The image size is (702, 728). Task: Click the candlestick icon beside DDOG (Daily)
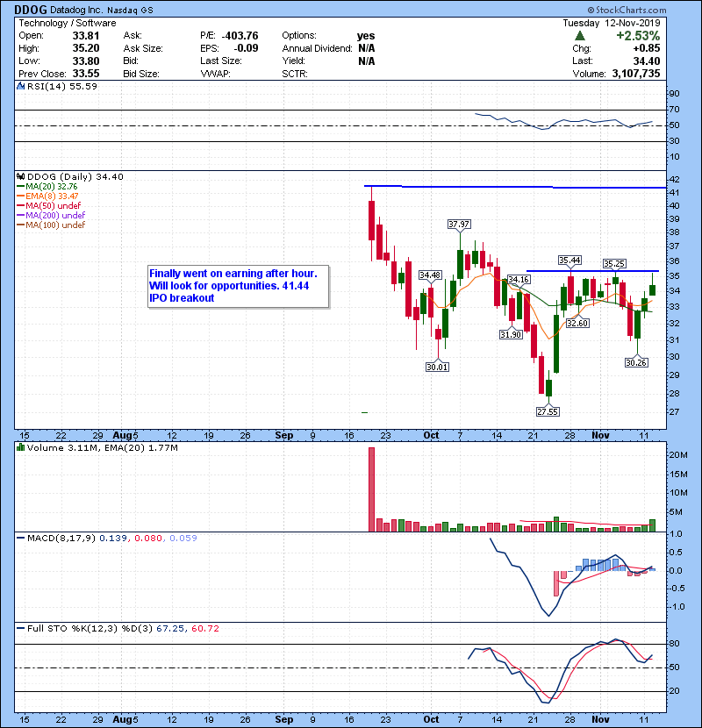point(20,176)
